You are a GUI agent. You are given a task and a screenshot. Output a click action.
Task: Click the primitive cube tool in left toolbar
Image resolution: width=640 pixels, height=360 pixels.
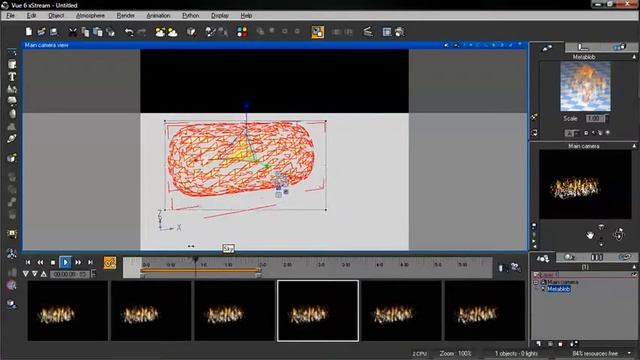pyautogui.click(x=12, y=158)
